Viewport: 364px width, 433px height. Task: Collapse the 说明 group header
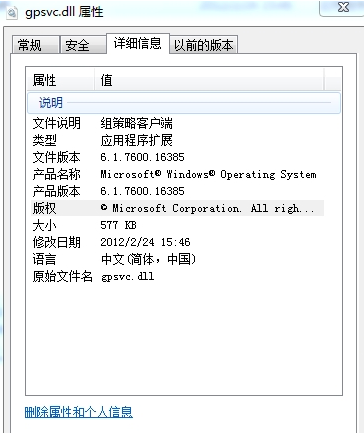pyautogui.click(x=184, y=103)
